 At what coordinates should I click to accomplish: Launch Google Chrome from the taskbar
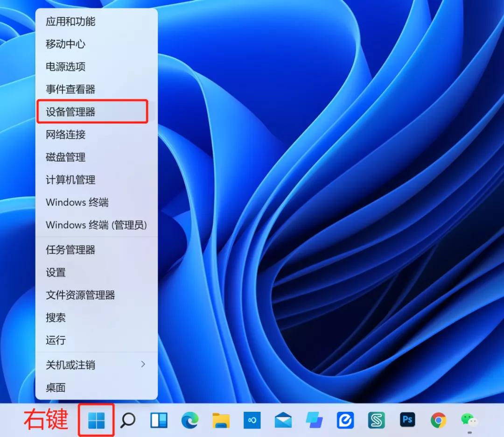click(438, 421)
